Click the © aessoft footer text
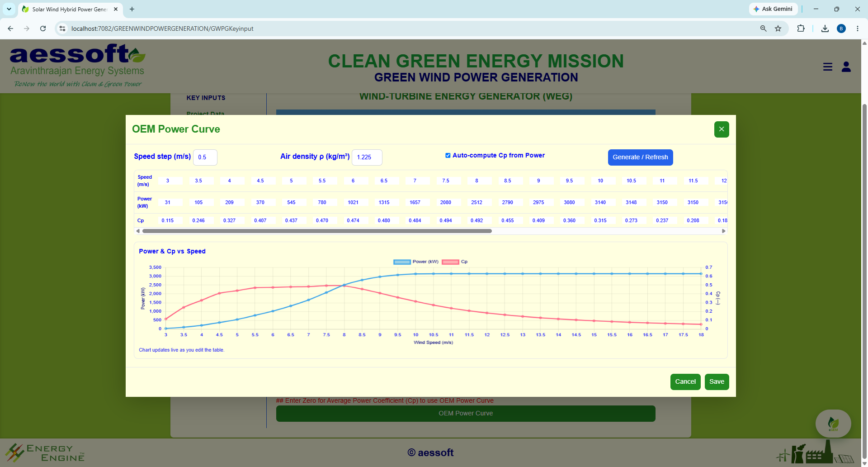 pos(430,453)
